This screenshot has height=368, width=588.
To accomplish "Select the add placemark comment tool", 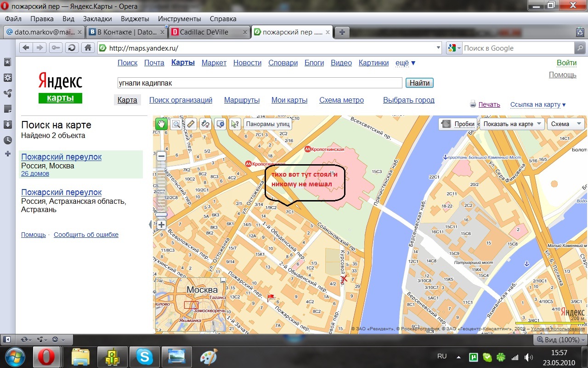I will point(220,123).
